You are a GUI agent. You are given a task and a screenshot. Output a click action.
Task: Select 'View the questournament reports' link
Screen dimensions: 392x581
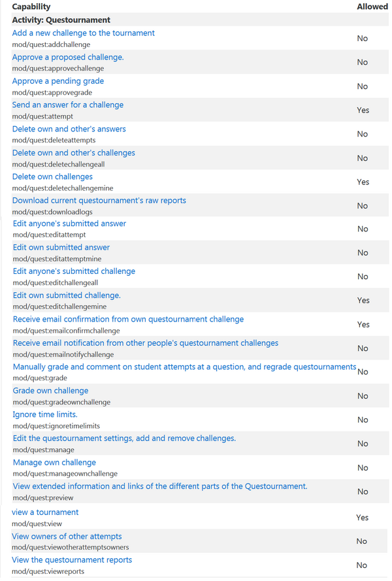coord(72,560)
